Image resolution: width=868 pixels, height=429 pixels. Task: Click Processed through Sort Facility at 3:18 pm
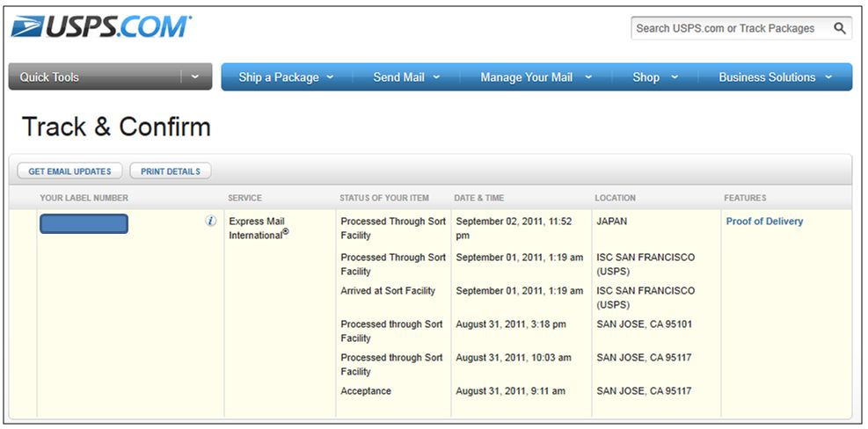[x=392, y=331]
